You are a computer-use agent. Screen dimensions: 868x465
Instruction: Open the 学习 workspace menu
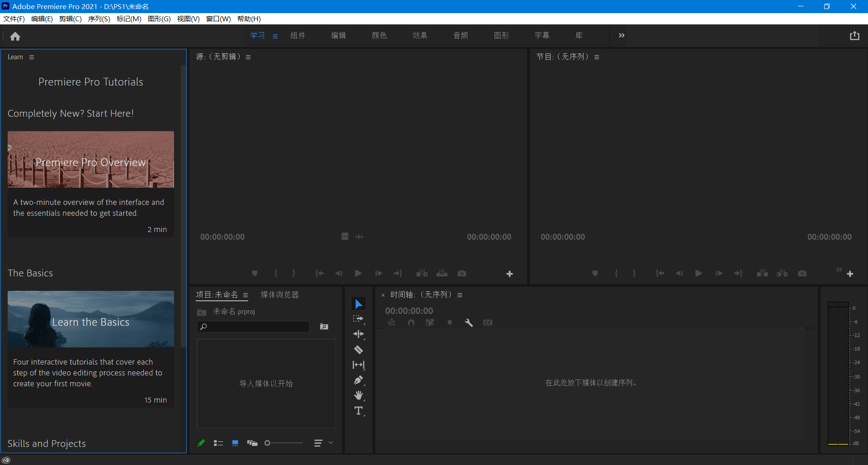[x=275, y=36]
